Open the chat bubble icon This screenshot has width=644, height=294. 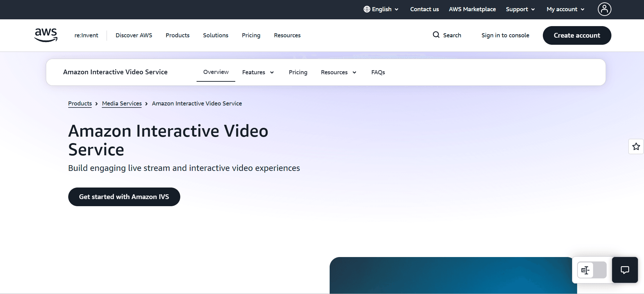click(625, 270)
